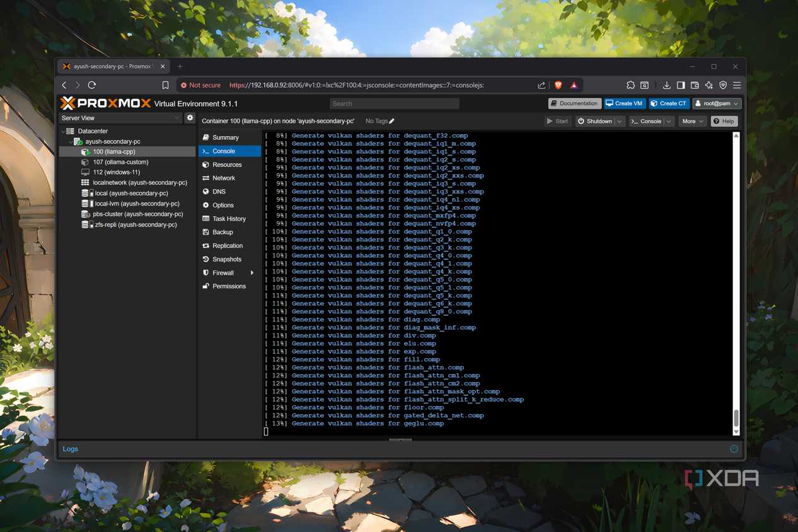Click the browser reload icon
The width and height of the screenshot is (798, 532).
coord(92,85)
